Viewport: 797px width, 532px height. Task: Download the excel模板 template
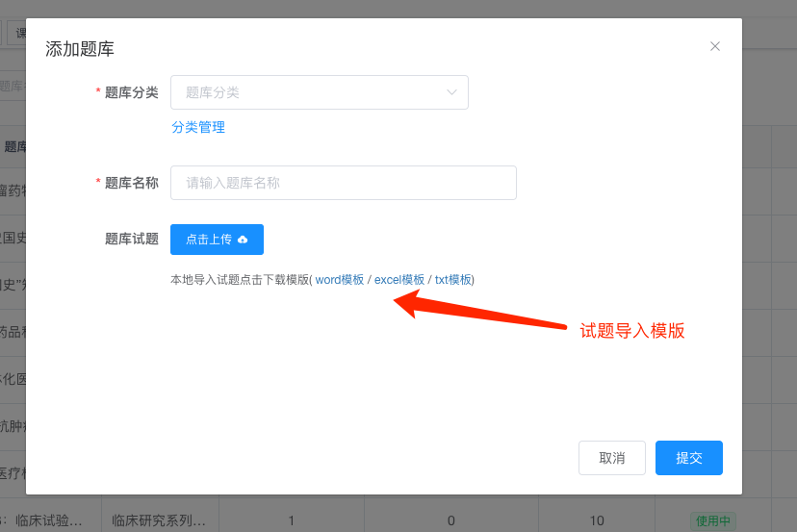point(399,280)
